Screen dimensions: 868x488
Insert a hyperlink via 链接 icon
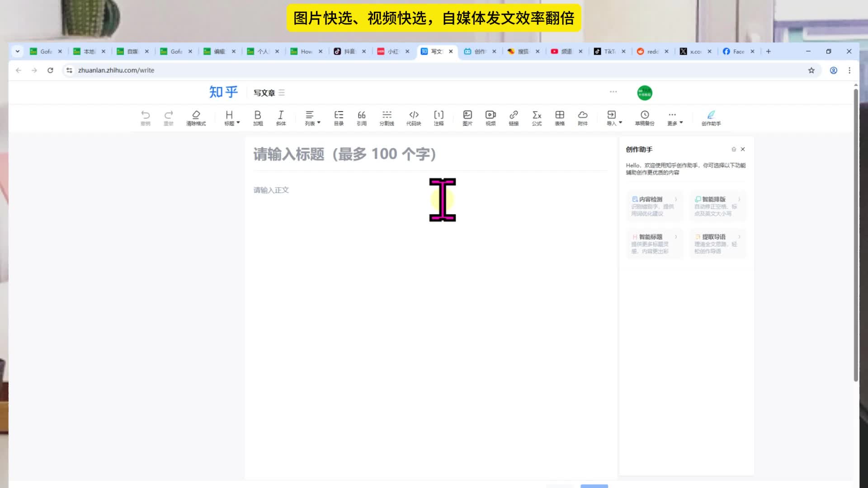(x=514, y=117)
